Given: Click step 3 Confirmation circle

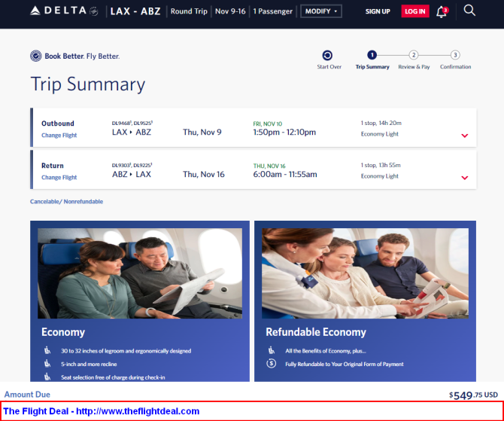Looking at the screenshot, I should pos(455,56).
